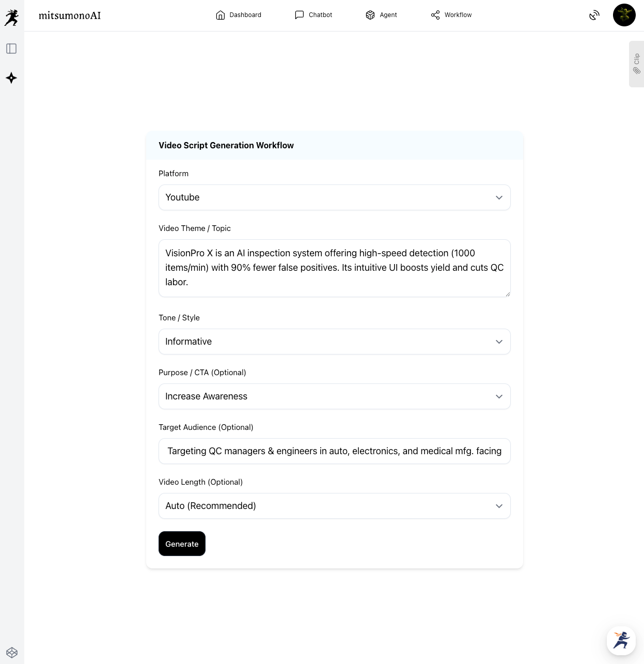Open the satellite broadcast icon in header
The width and height of the screenshot is (644, 664).
(594, 16)
